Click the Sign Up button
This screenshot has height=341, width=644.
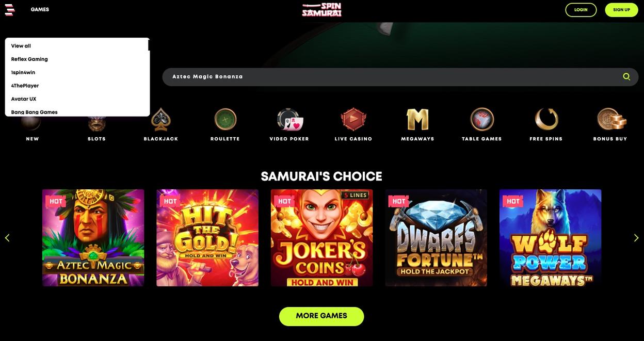click(x=621, y=10)
